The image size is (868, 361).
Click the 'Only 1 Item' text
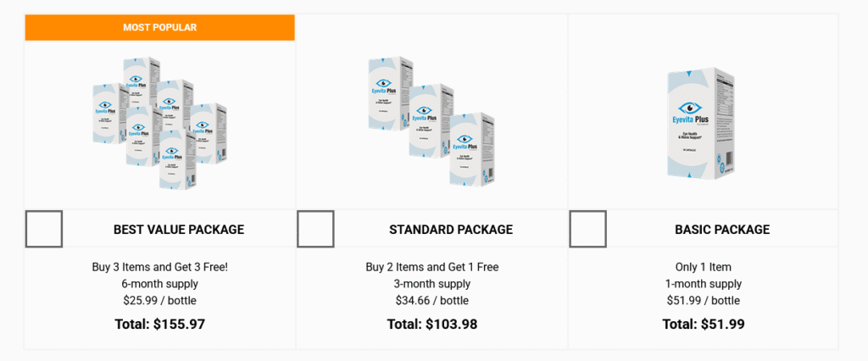click(x=704, y=267)
